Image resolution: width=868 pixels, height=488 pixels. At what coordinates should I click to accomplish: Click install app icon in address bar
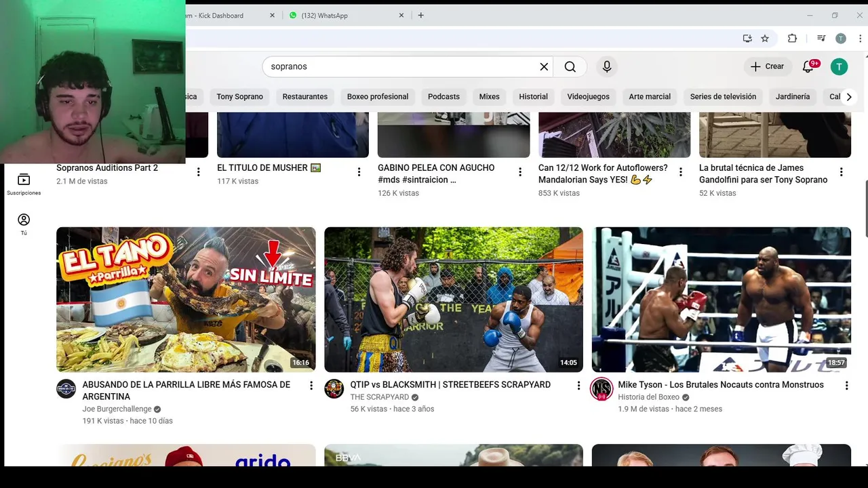[747, 39]
